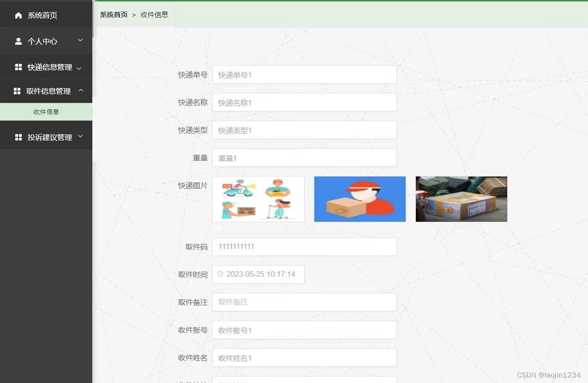Open the 取件时间 date picker field

click(x=261, y=274)
